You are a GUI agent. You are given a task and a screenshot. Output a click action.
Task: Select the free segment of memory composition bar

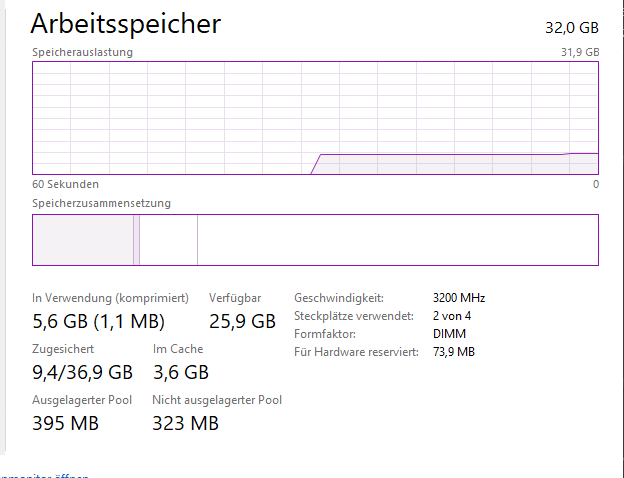[x=398, y=240]
